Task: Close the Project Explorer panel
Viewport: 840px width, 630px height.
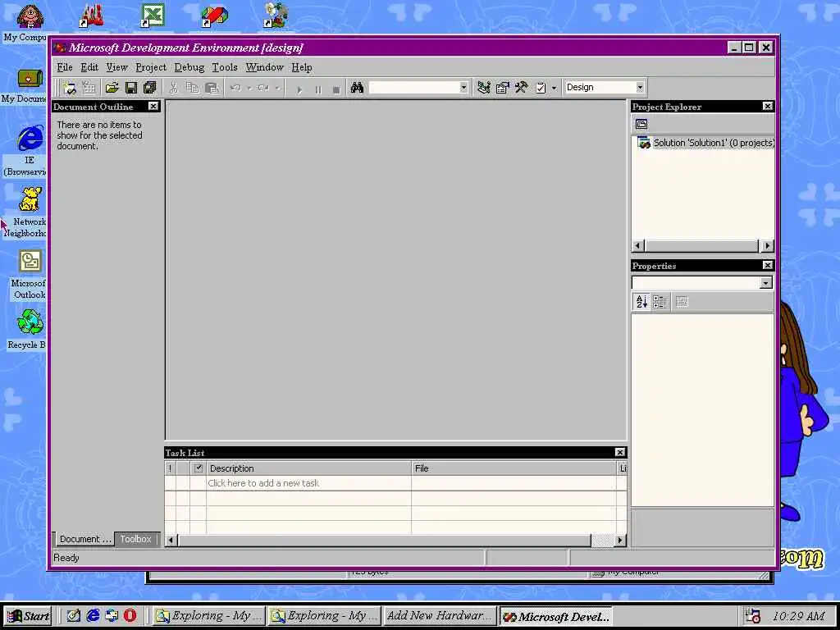Action: (x=768, y=107)
